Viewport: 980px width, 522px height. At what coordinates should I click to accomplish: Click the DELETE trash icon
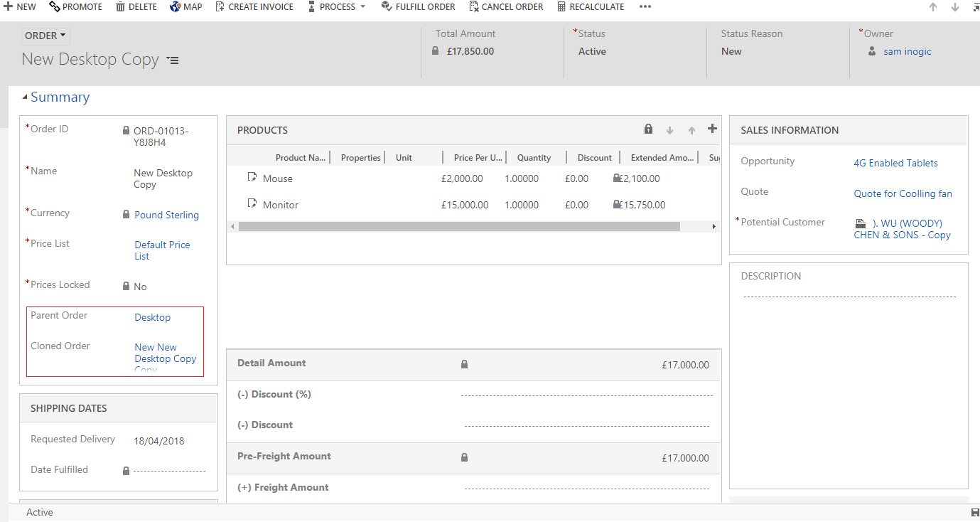pyautogui.click(x=121, y=6)
